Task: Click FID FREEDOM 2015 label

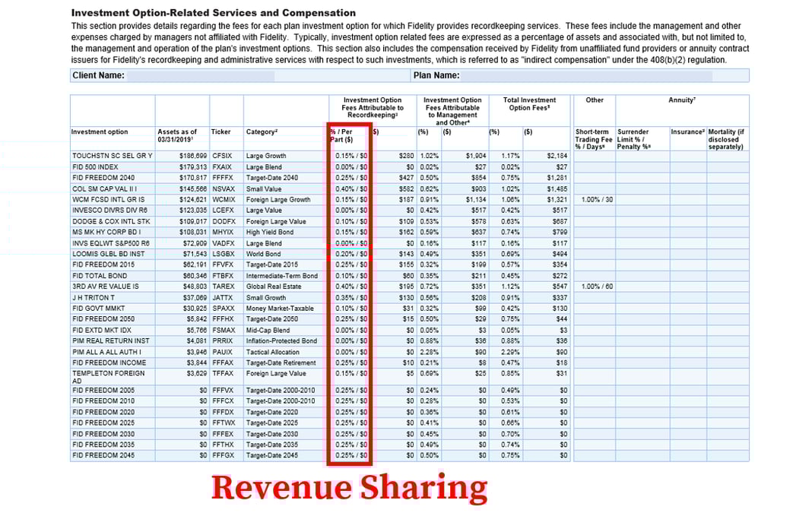Action: (x=103, y=264)
